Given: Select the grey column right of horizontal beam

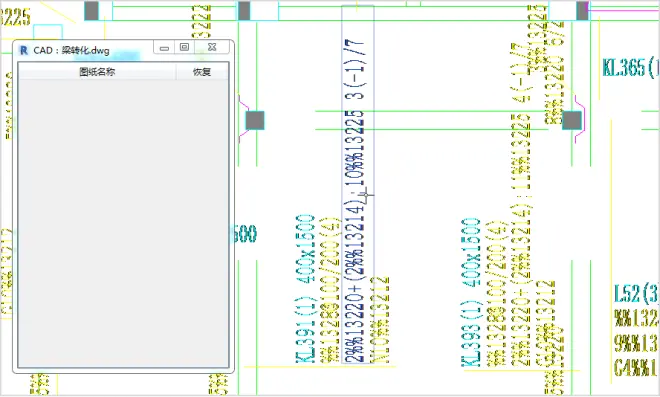Looking at the screenshot, I should click(x=572, y=120).
